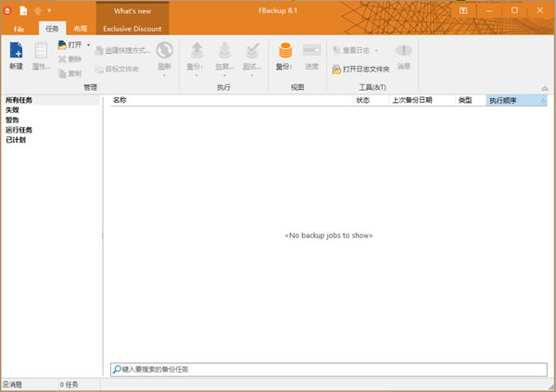Viewport: 556px width, 392px height.
Task: Click the 新建 (New) backup job icon
Action: [x=16, y=51]
